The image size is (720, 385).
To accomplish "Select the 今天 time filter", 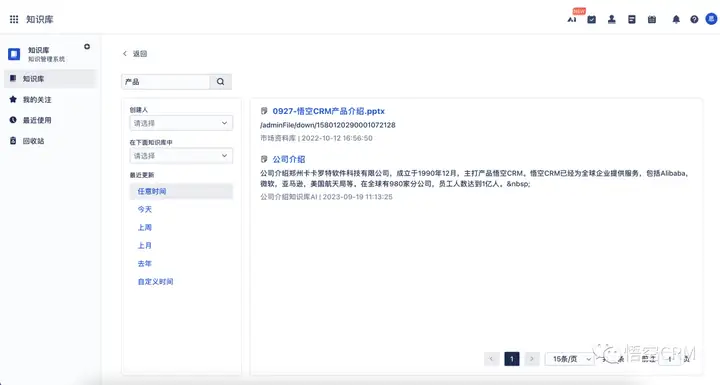I will [x=145, y=209].
